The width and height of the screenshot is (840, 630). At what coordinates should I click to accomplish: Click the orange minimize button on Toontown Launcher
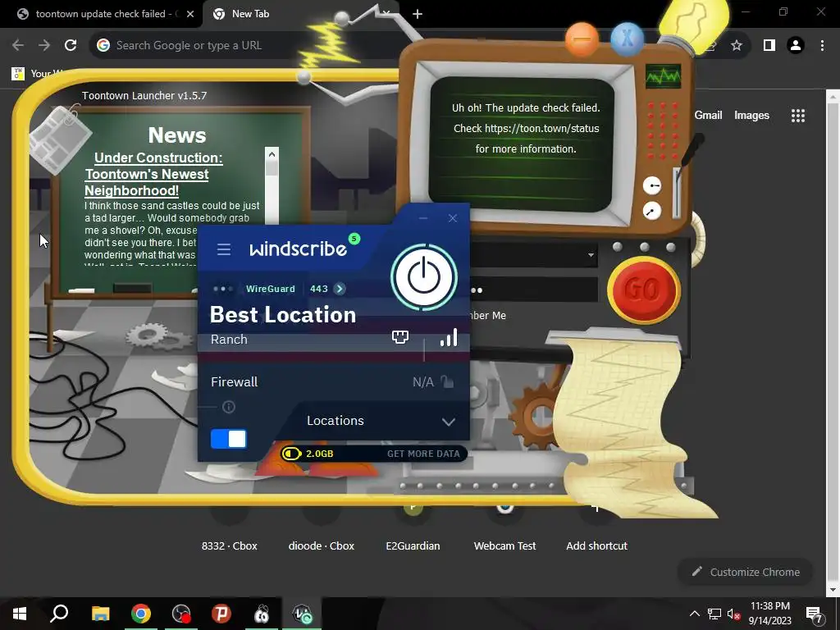click(x=582, y=39)
